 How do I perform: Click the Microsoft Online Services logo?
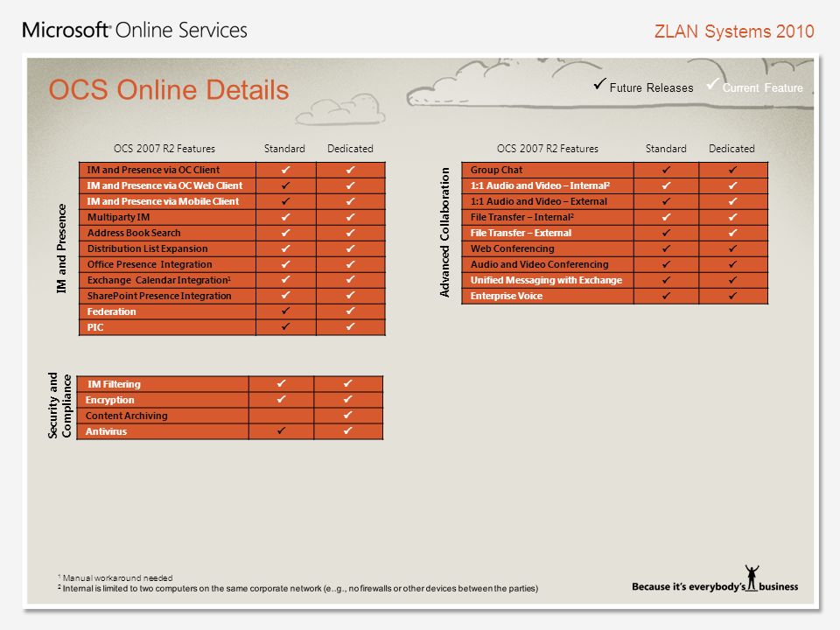(135, 30)
